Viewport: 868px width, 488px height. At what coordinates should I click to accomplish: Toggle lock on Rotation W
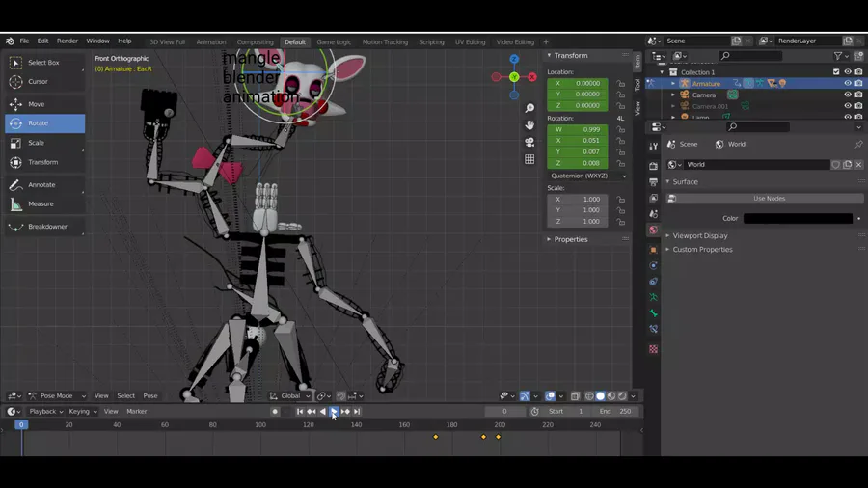[x=621, y=129]
